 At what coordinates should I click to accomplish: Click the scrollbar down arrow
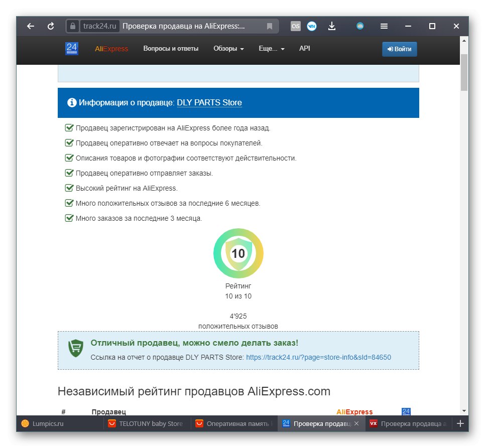point(463,411)
